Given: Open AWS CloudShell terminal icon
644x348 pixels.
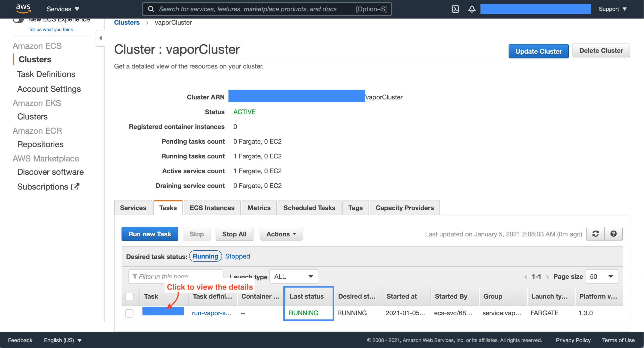Looking at the screenshot, I should 455,9.
